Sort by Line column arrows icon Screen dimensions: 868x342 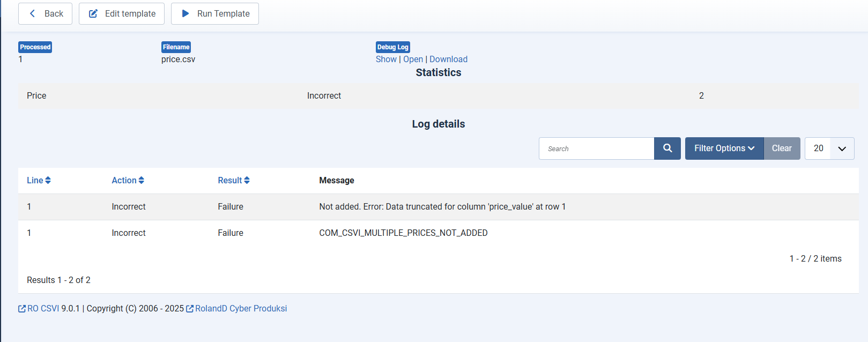tap(48, 181)
